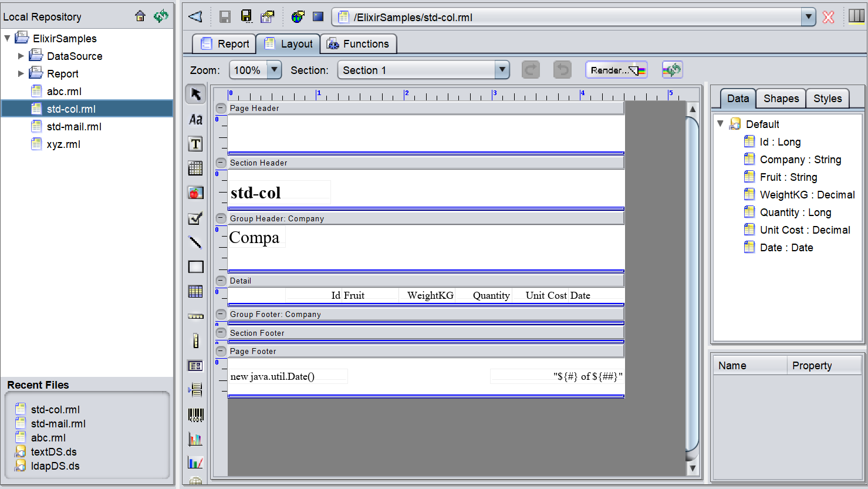Open the Section 1 dropdown
868x489 pixels.
502,70
